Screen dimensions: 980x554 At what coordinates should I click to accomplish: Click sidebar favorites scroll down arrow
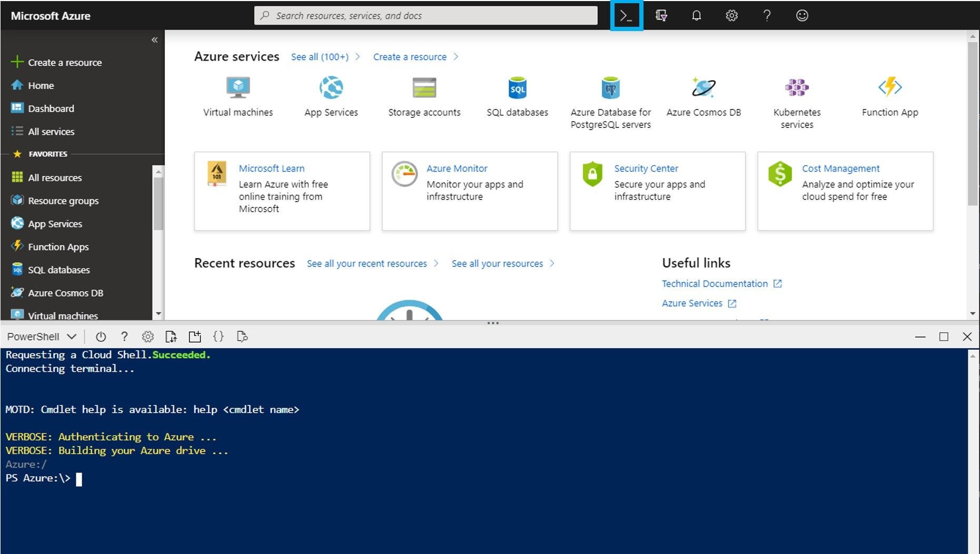coord(158,314)
